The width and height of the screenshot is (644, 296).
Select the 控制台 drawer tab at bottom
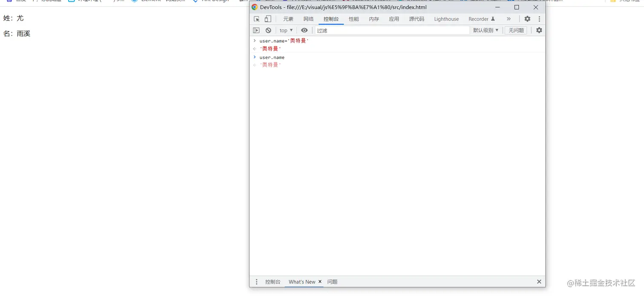point(273,282)
